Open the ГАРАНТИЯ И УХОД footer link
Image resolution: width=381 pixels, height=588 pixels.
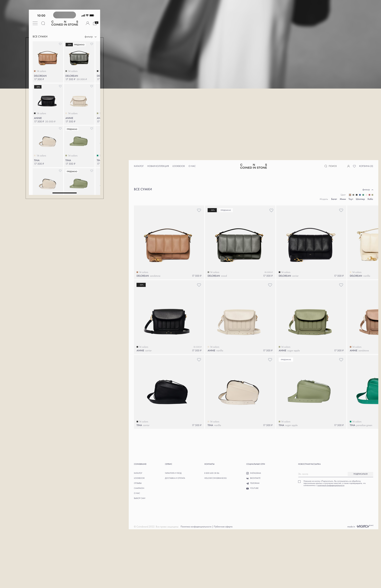(x=173, y=473)
